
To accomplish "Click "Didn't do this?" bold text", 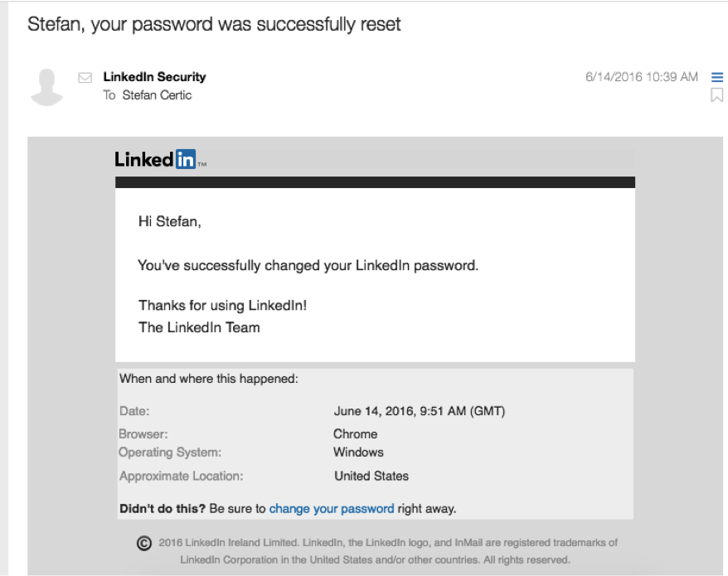I will pos(163,509).
